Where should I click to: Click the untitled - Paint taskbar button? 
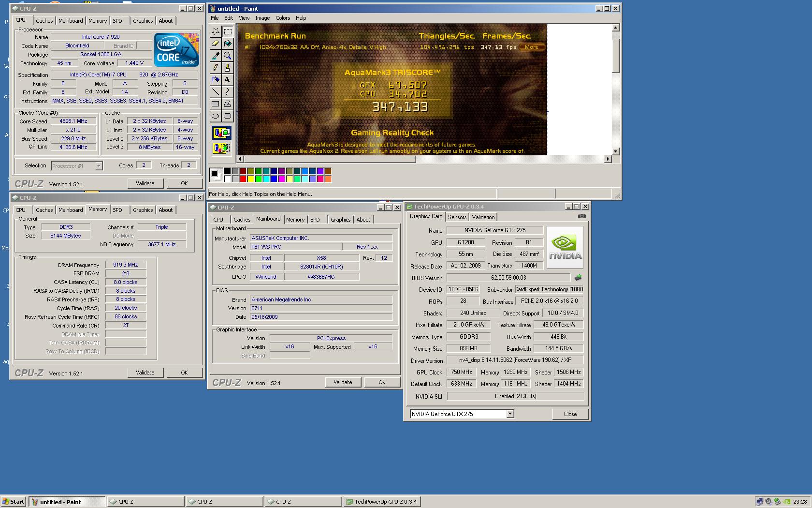67,502
